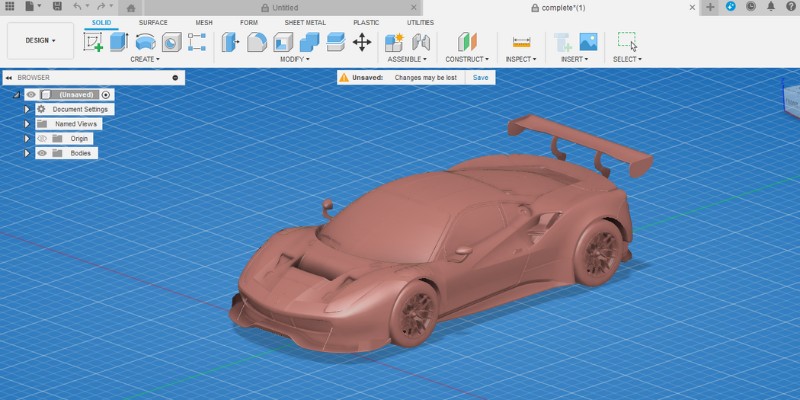Switch to the PLASTIC ribbon tab

point(366,22)
